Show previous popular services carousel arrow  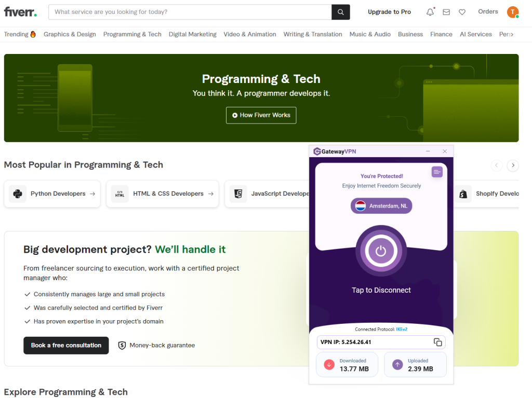pos(497,165)
